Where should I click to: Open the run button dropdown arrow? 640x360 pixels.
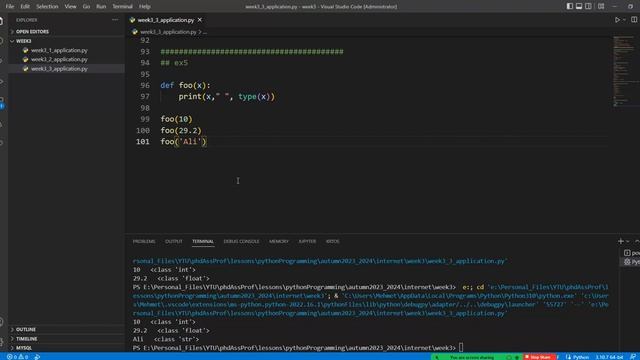pyautogui.click(x=624, y=20)
